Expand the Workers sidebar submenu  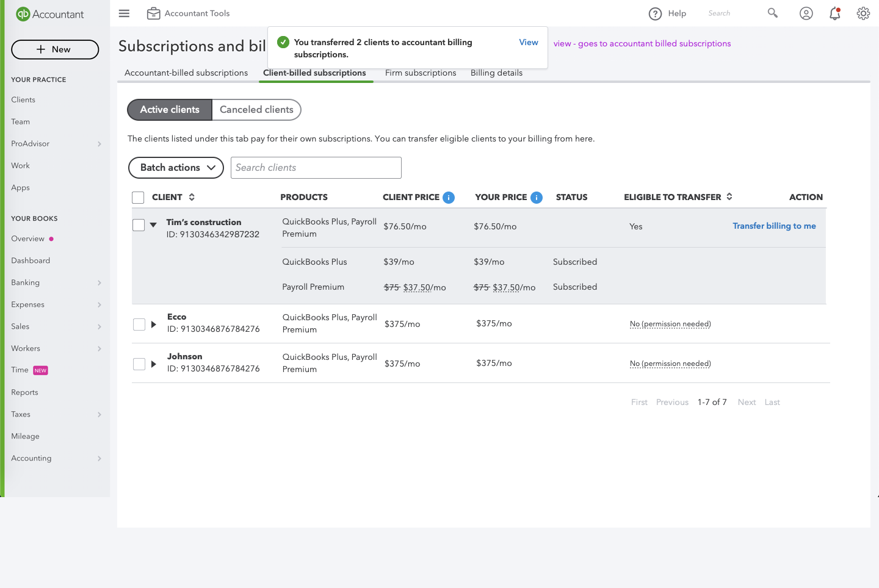pos(99,349)
